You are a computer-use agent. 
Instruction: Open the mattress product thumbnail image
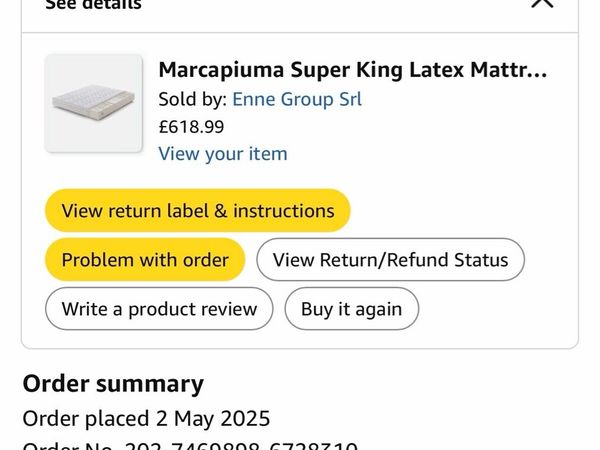(x=94, y=103)
